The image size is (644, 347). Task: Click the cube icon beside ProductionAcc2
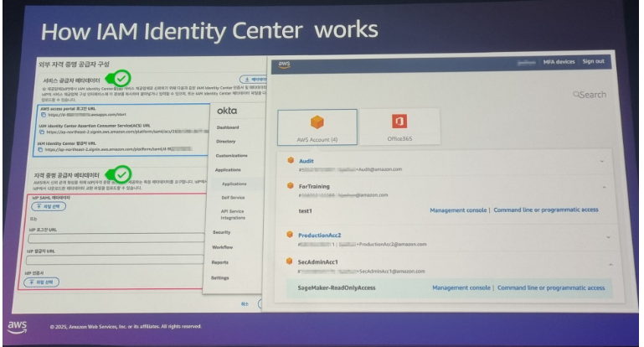click(x=290, y=235)
